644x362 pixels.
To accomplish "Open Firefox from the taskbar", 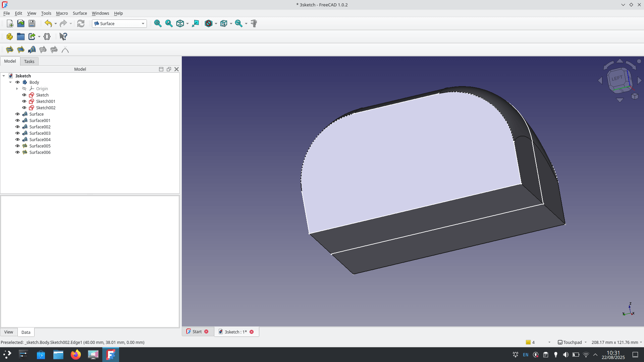I will click(x=76, y=354).
